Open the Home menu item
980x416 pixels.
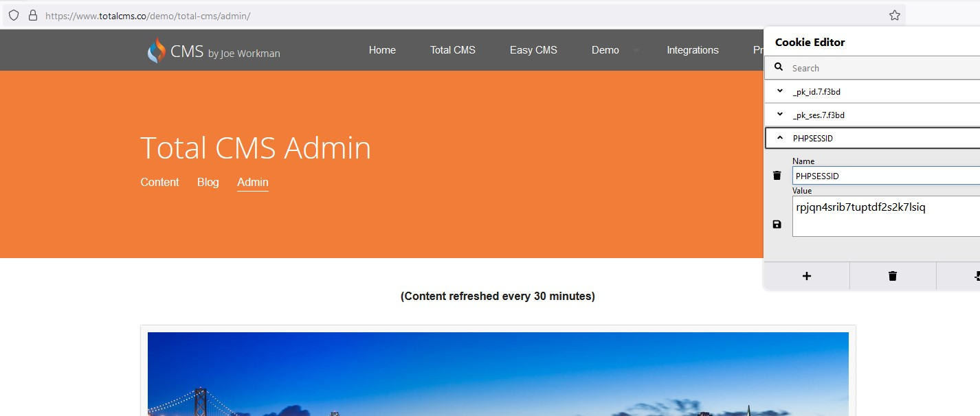click(382, 50)
